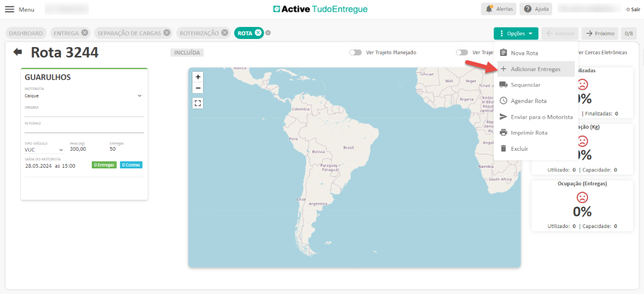The height and width of the screenshot is (294, 644).
Task: Choose Nova Rota from the menu
Action: tap(536, 53)
